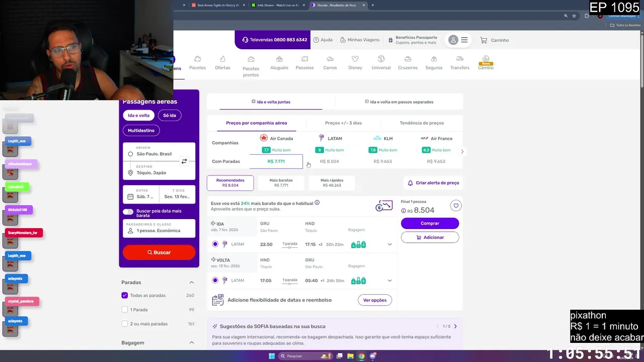
Task: Click price info icon next to R$ 8.504
Action: click(404, 211)
